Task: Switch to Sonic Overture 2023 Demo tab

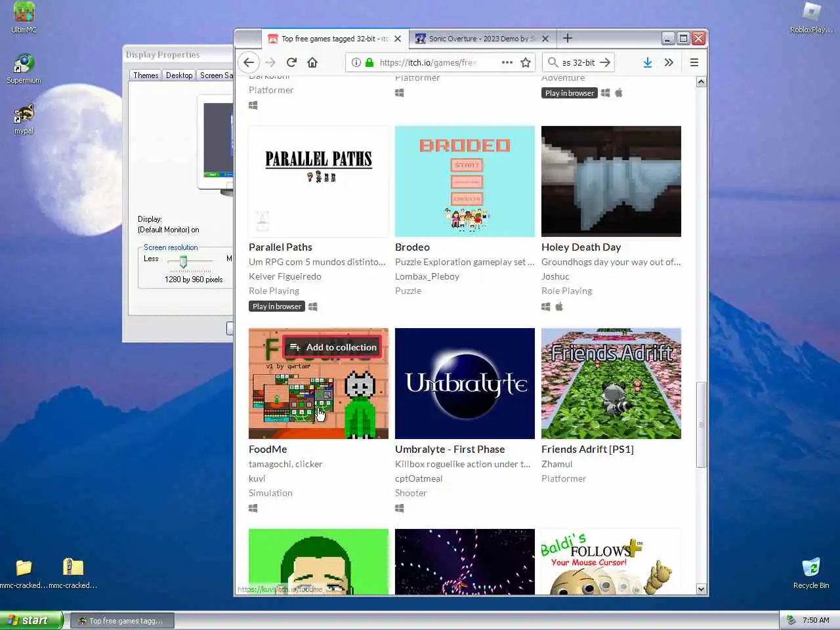Action: point(482,39)
